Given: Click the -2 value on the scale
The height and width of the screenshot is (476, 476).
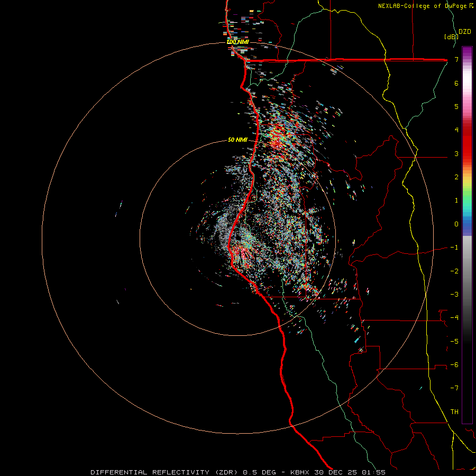Looking at the screenshot, I should pos(454,271).
